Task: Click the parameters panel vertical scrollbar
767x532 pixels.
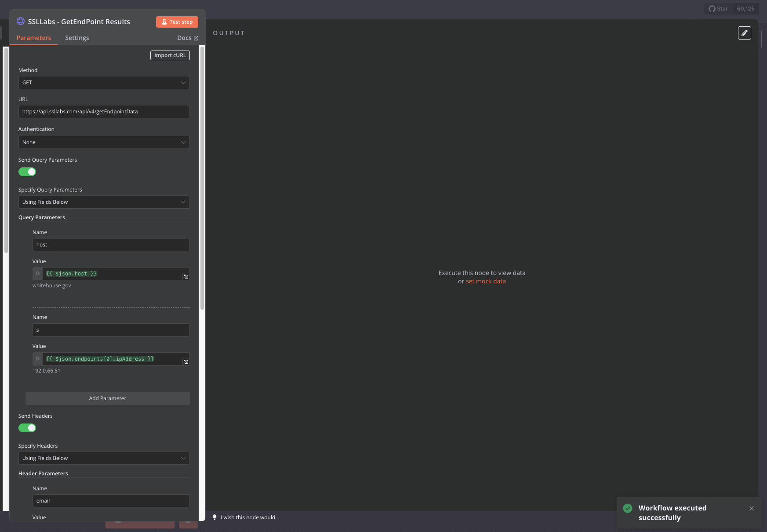Action: click(x=202, y=178)
